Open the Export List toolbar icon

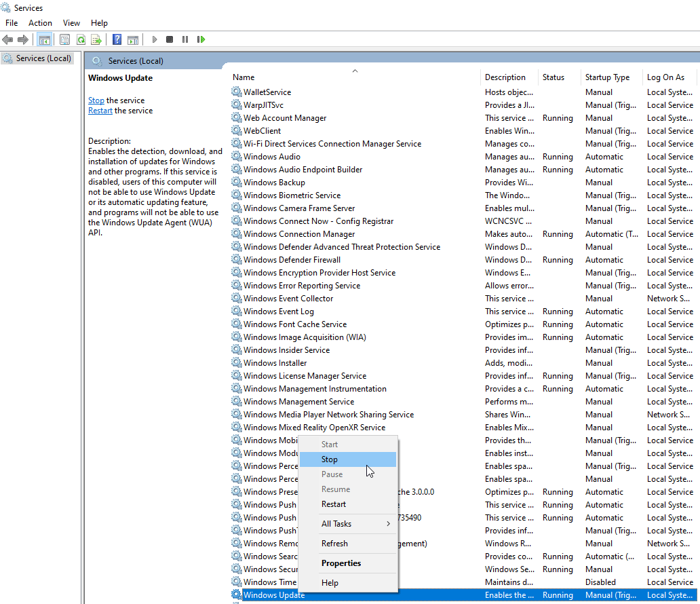tap(97, 39)
